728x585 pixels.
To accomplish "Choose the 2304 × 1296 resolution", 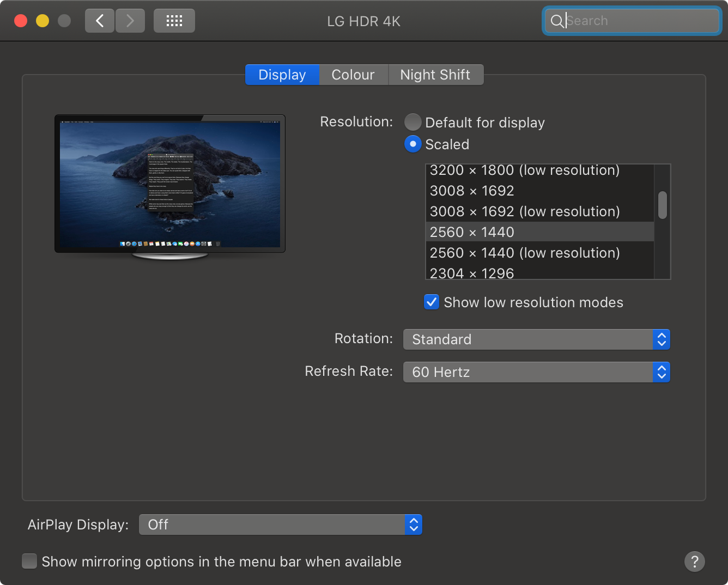I will pyautogui.click(x=540, y=272).
